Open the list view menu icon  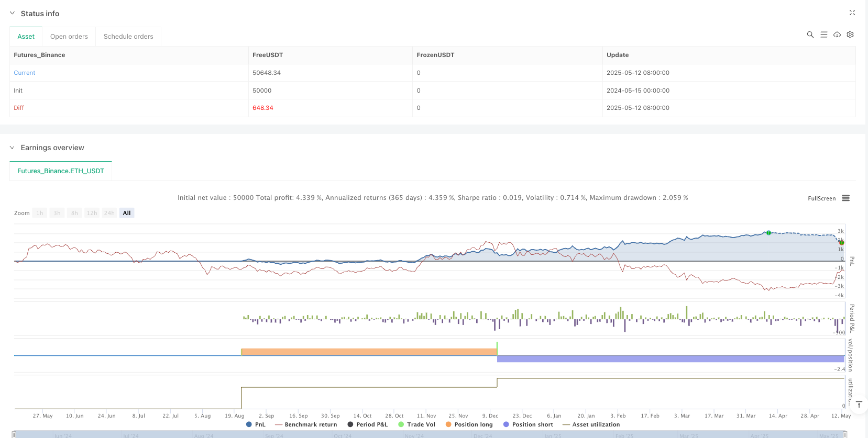click(x=824, y=35)
